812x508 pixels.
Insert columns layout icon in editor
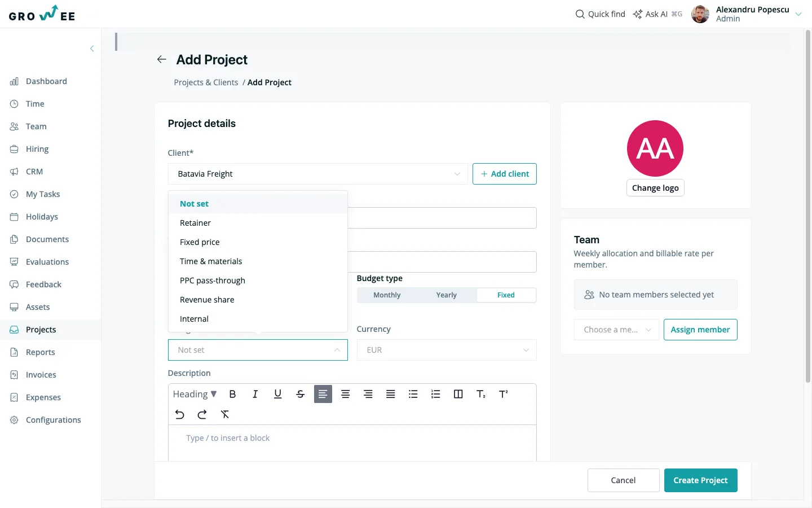[x=458, y=394]
